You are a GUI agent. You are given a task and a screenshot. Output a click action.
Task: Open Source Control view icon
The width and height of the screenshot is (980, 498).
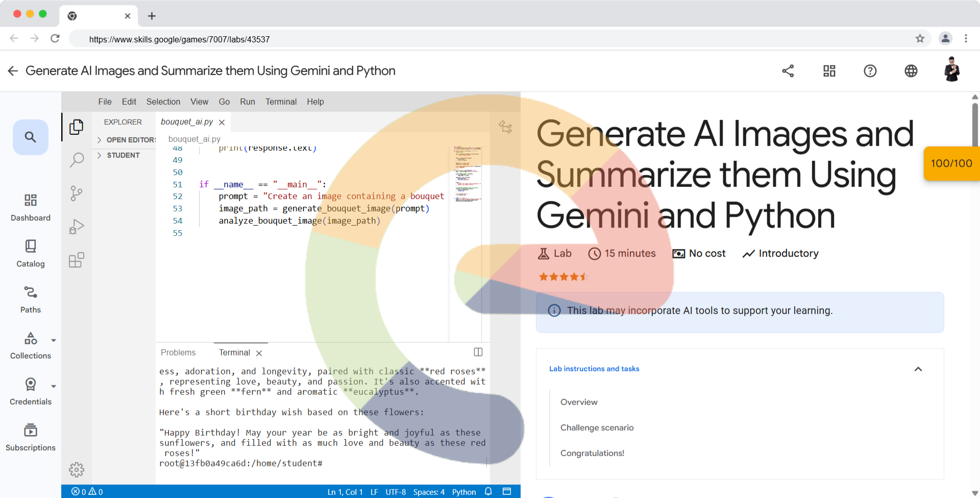pyautogui.click(x=77, y=194)
